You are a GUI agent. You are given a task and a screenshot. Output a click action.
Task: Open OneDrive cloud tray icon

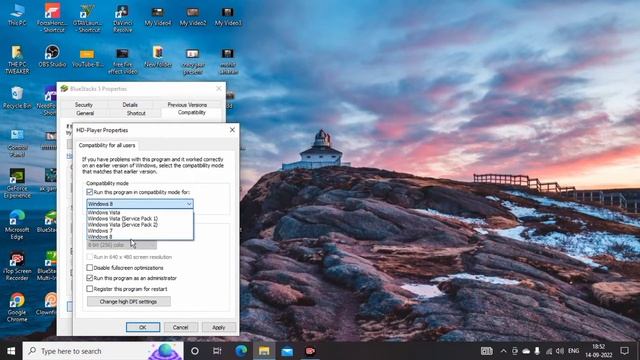[526, 351]
